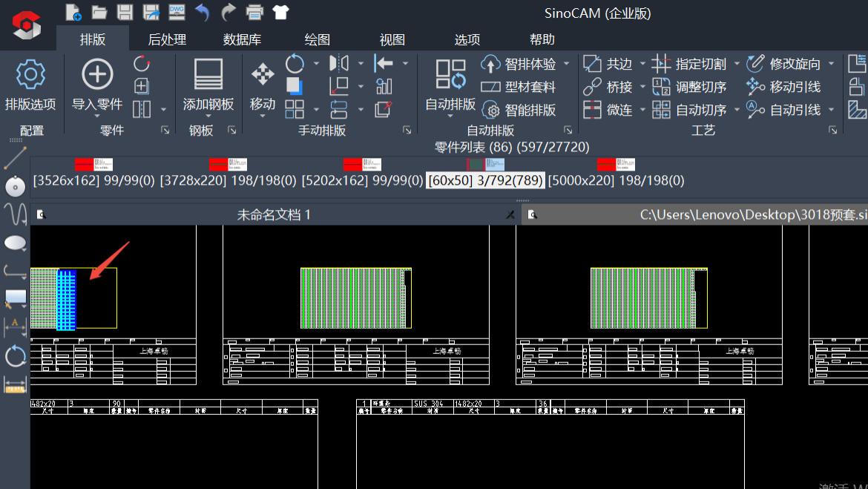Expand the 智排体验 dropdown arrow

click(566, 64)
